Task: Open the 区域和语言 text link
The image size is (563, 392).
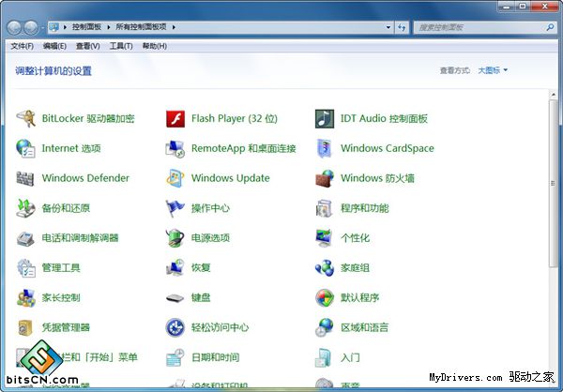Action: (365, 327)
